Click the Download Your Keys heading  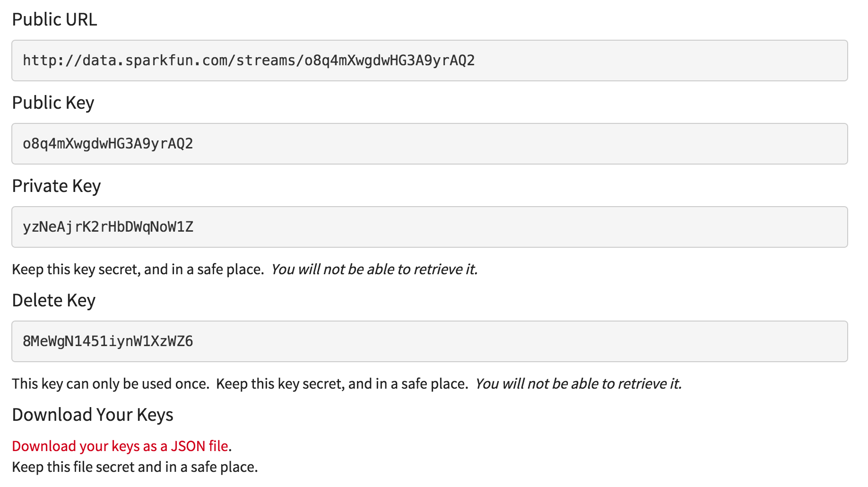(93, 415)
